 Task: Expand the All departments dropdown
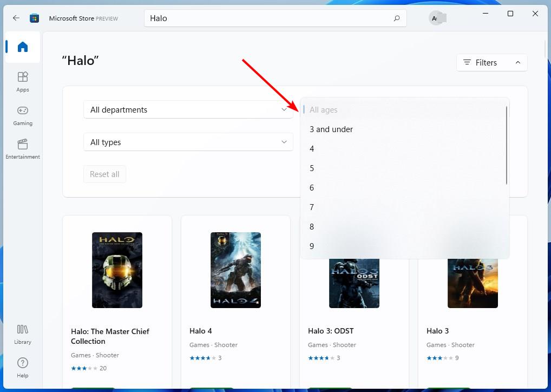[188, 110]
